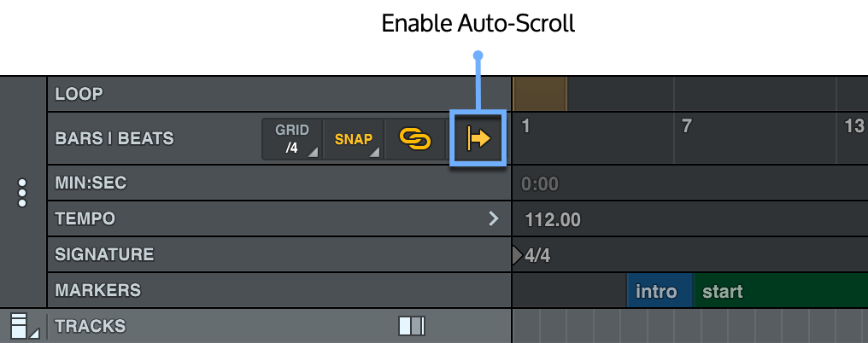868x343 pixels.
Task: Expand the TEMPO ruler chevron
Action: [x=493, y=218]
